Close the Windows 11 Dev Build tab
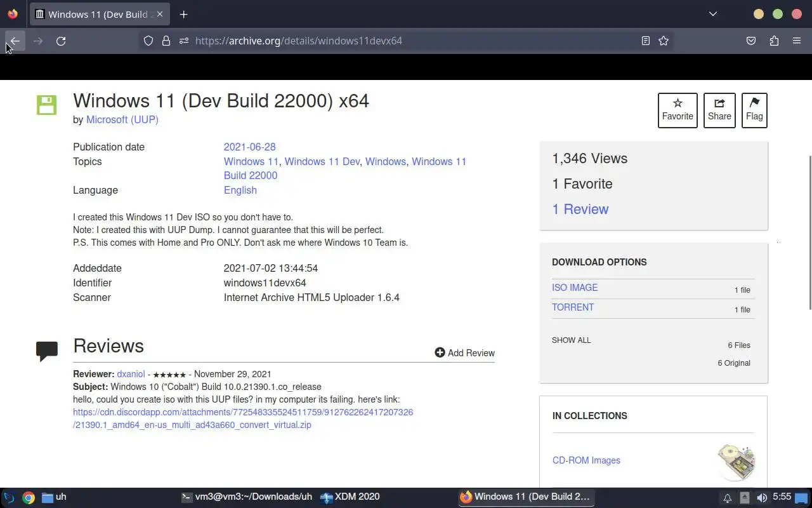 (160, 14)
